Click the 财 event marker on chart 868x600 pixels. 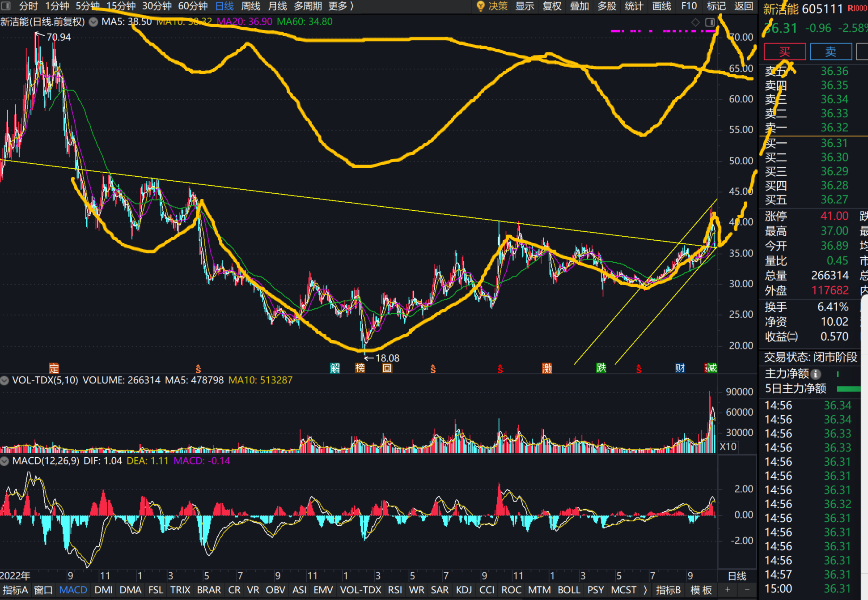(x=680, y=368)
